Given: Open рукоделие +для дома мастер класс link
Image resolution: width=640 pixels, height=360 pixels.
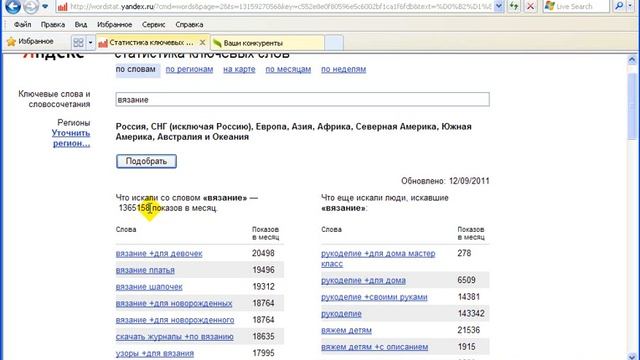Looking at the screenshot, I should tap(378, 259).
